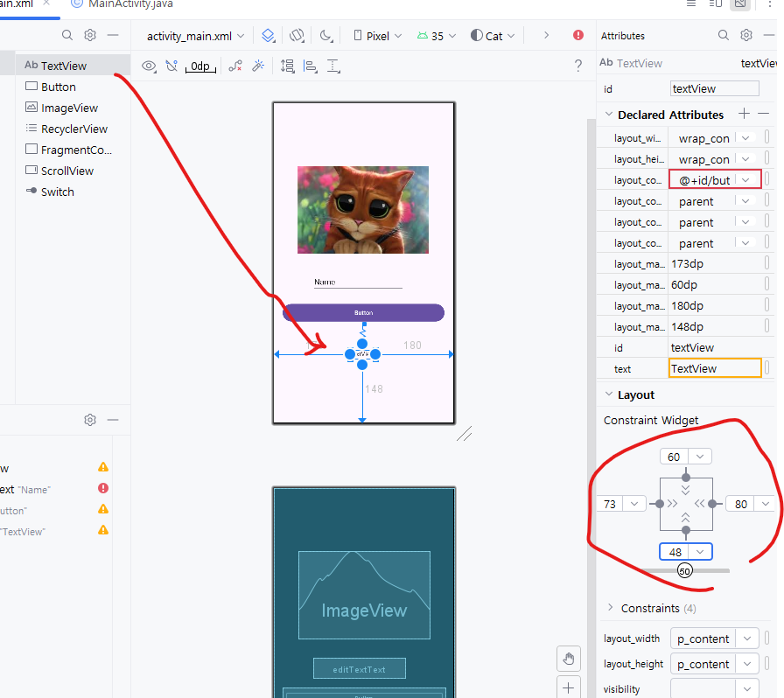
Task: Select RecyclerView in the palette
Action: click(66, 129)
